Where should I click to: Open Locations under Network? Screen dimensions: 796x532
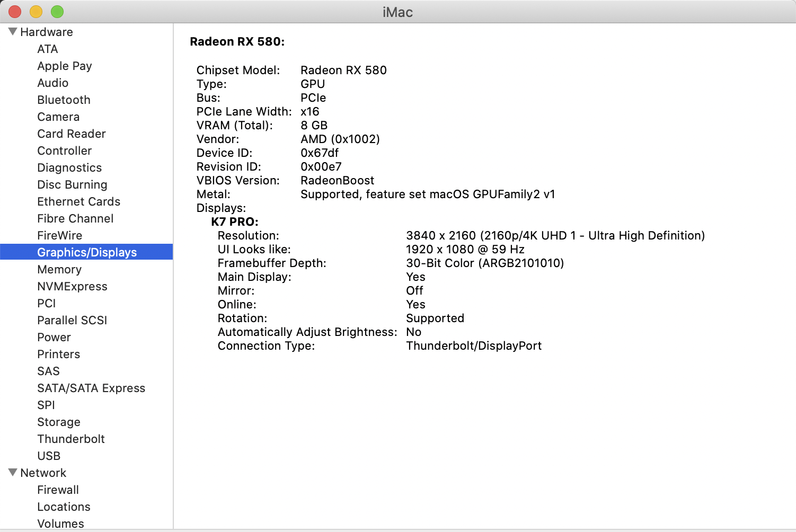(x=64, y=507)
